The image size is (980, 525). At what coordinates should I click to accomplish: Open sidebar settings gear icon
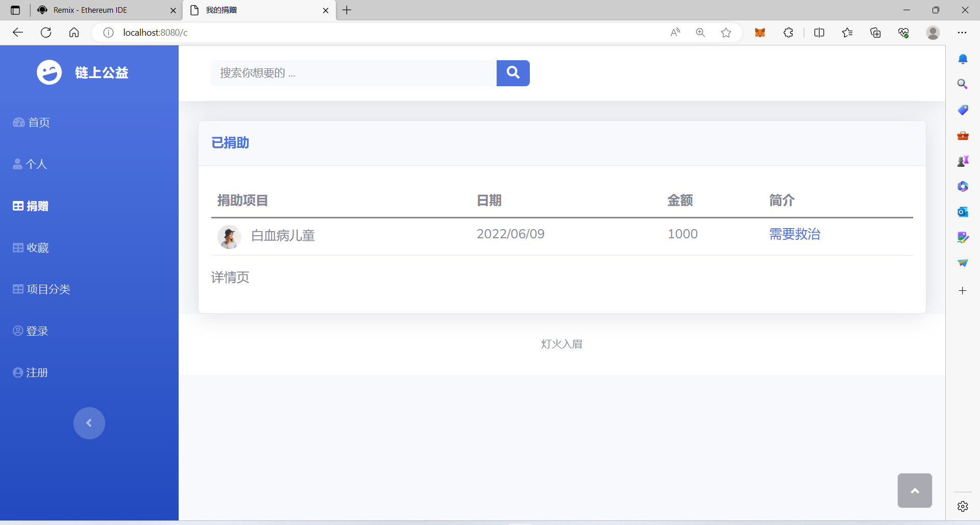click(963, 506)
